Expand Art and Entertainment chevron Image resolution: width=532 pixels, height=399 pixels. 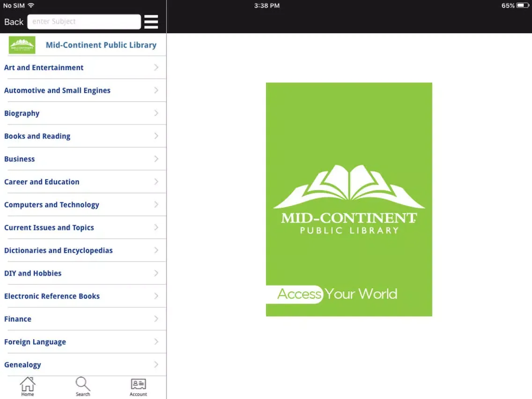click(x=156, y=67)
